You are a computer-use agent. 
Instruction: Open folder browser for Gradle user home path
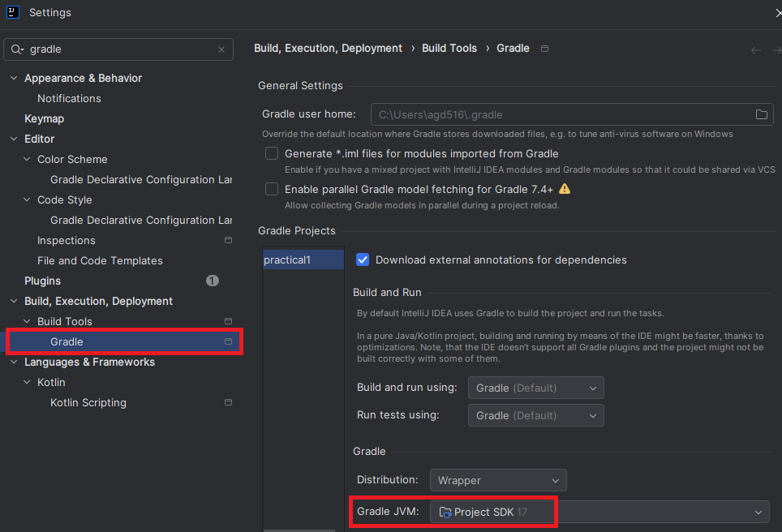click(761, 114)
